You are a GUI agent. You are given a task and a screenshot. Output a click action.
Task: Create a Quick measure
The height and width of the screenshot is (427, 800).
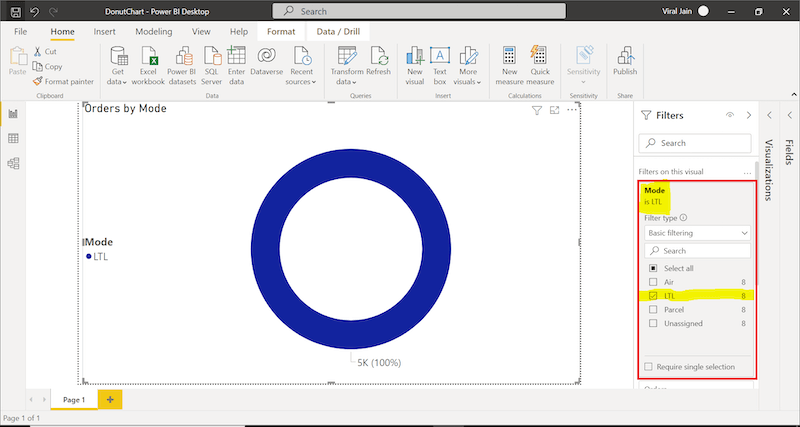(x=540, y=65)
